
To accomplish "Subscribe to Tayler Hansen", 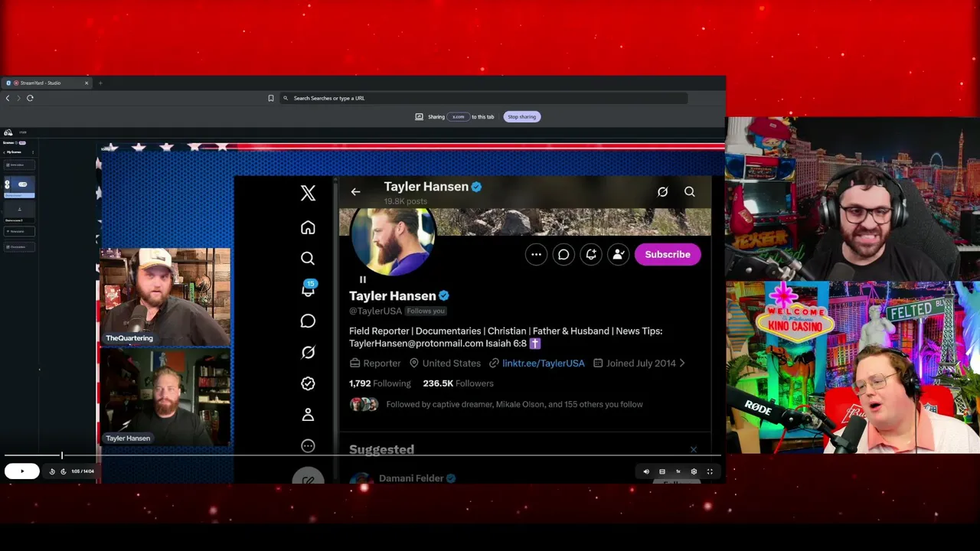I will click(x=668, y=255).
